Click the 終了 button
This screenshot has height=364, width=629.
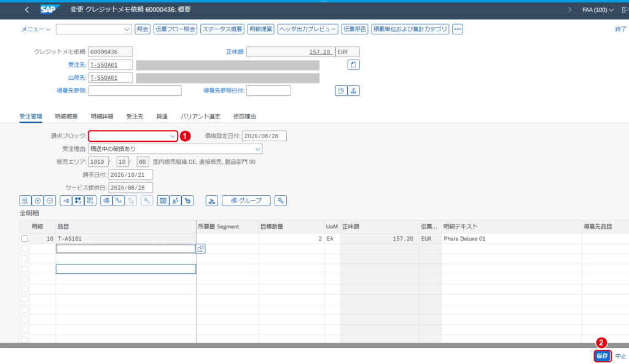pyautogui.click(x=620, y=29)
